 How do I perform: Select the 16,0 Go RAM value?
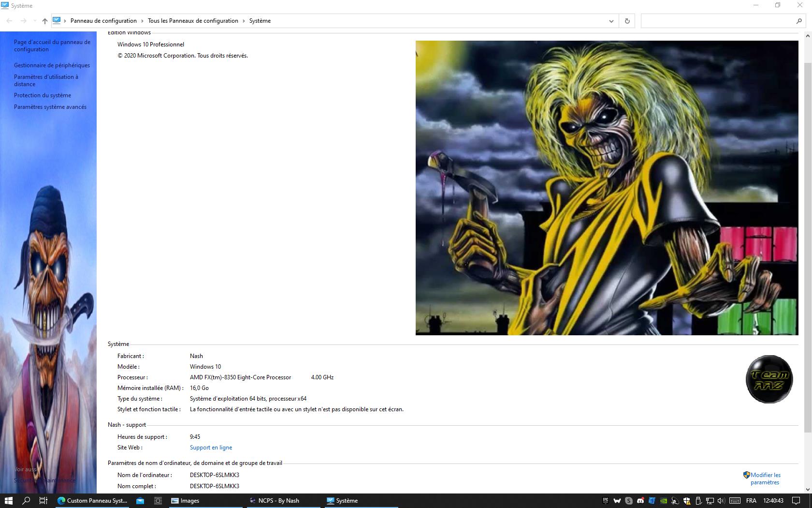[199, 388]
